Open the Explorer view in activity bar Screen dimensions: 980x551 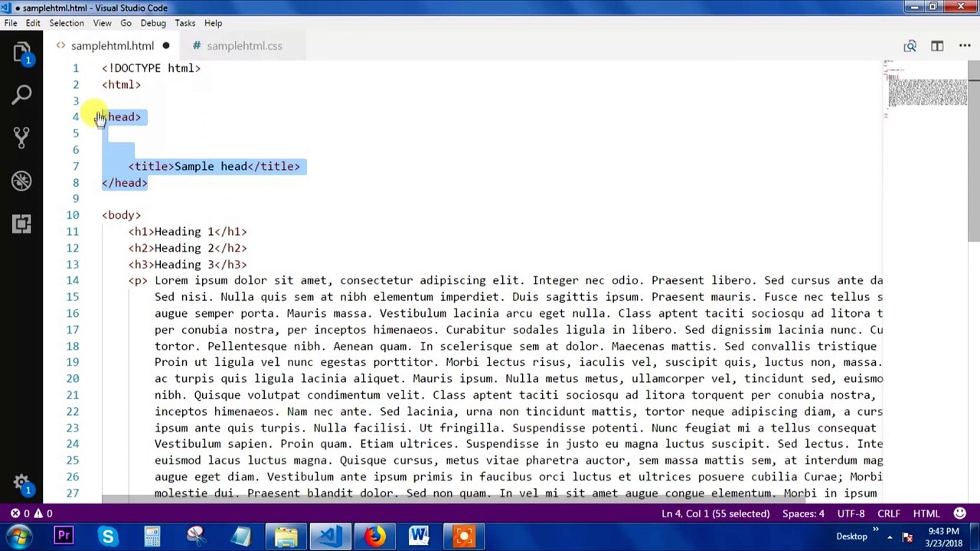click(21, 53)
